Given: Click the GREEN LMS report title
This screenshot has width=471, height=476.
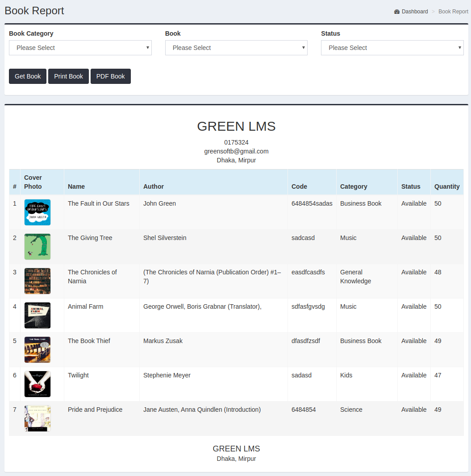Looking at the screenshot, I should coord(236,126).
